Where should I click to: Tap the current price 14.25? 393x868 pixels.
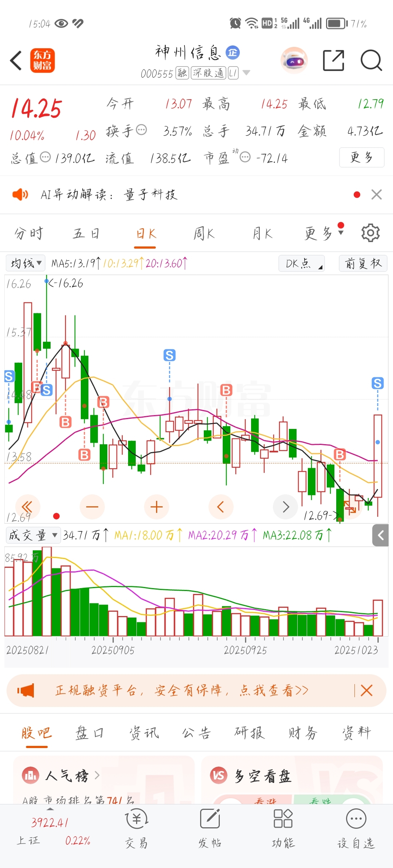[x=37, y=108]
